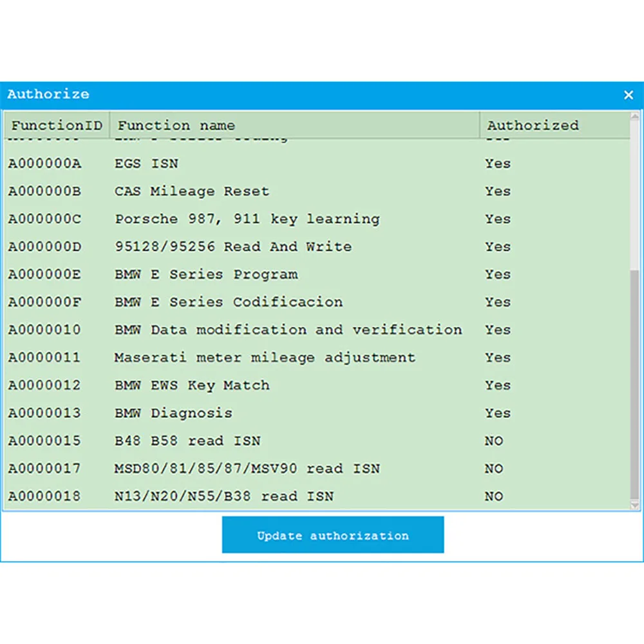The width and height of the screenshot is (644, 644).
Task: Click the Authorized column header
Action: coord(554,125)
